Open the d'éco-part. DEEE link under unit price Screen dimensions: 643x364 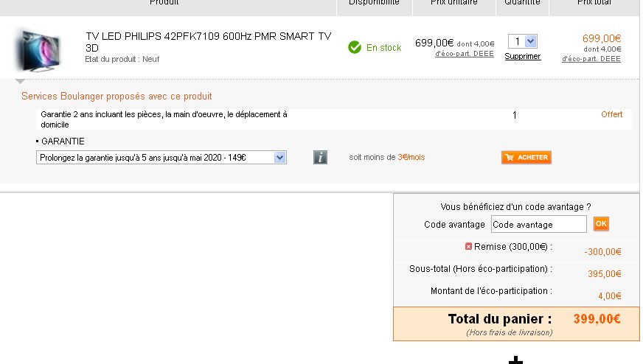coord(465,54)
